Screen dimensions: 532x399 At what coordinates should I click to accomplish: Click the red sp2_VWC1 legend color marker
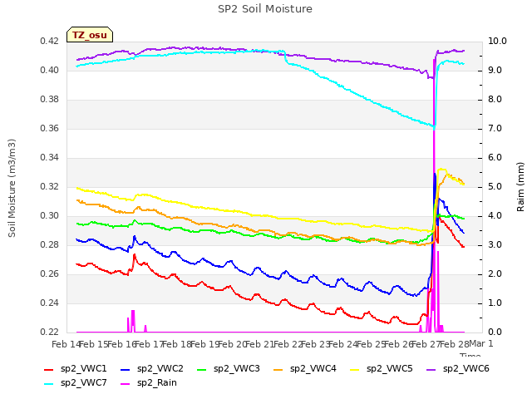(49, 370)
